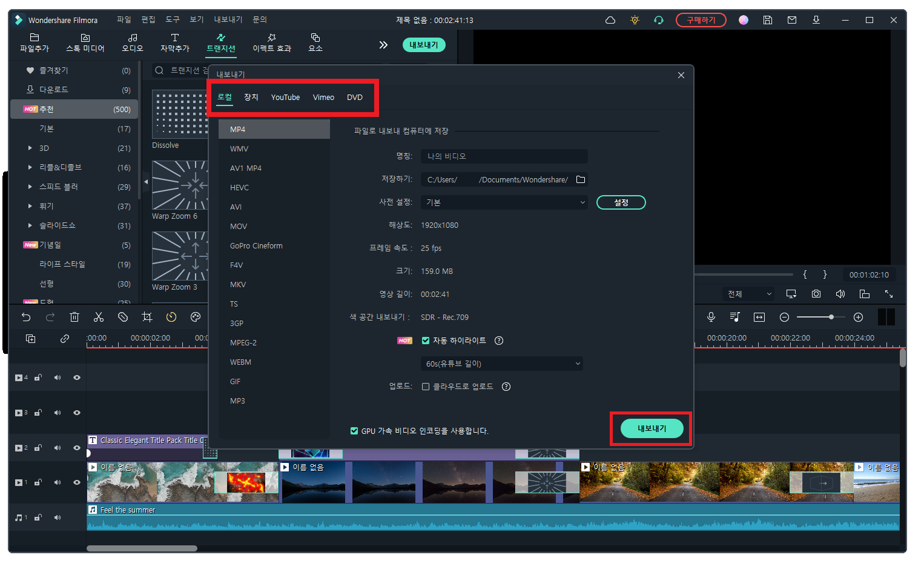Hide video track 1 with eye icon

tap(77, 482)
